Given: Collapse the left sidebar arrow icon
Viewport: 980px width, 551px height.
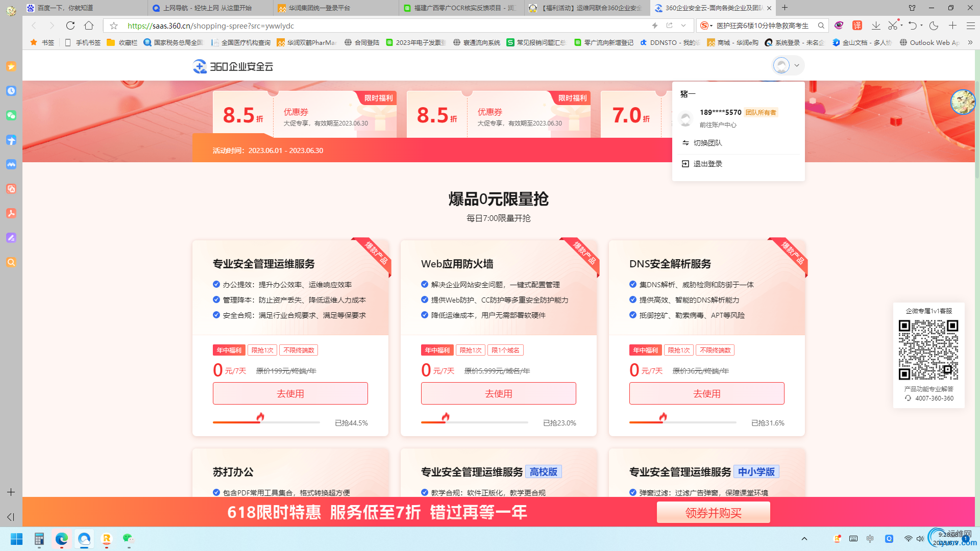Looking at the screenshot, I should [x=11, y=517].
